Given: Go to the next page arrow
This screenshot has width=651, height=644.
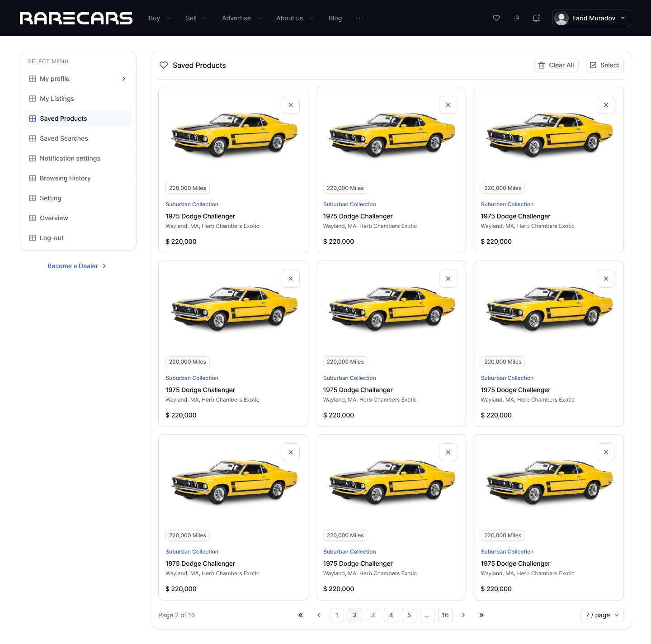Looking at the screenshot, I should point(463,615).
